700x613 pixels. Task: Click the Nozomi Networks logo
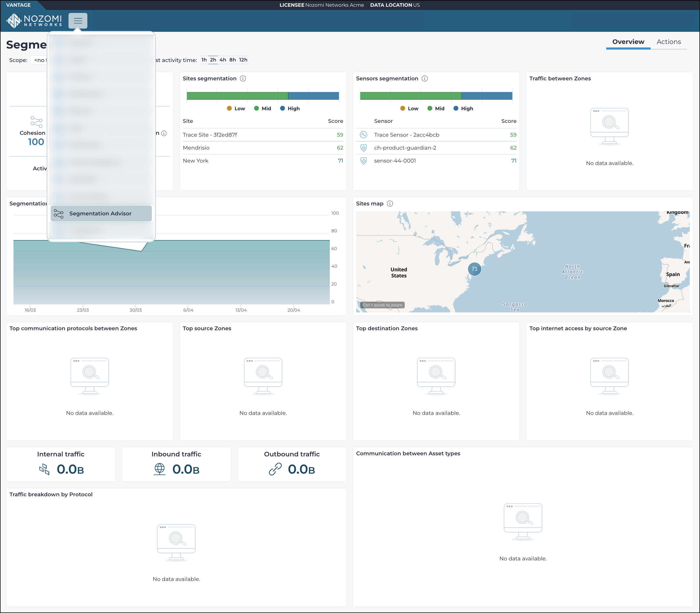(x=34, y=20)
